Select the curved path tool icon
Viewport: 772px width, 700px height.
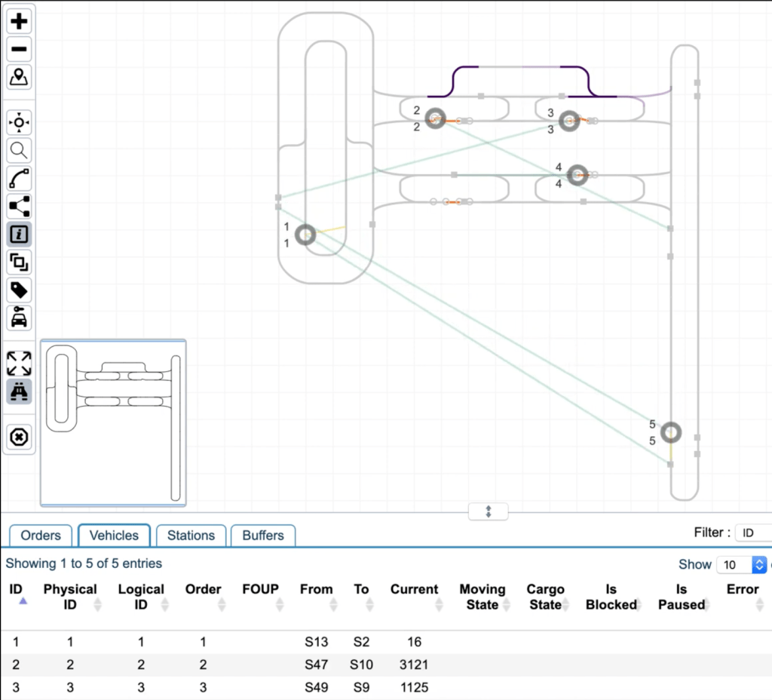pos(20,179)
